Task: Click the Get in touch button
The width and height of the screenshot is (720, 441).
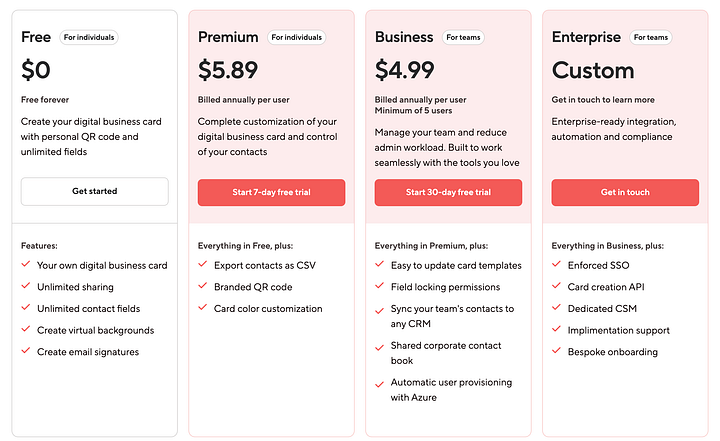Action: tap(625, 192)
